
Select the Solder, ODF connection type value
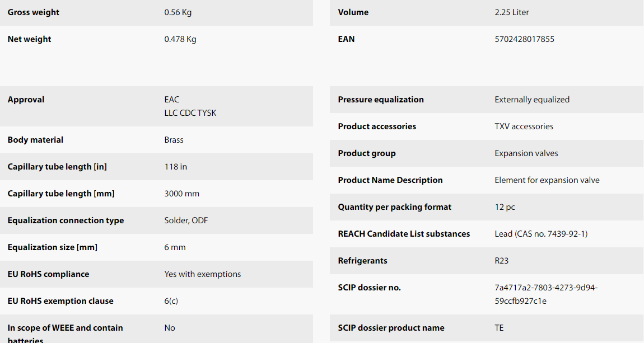186,220
